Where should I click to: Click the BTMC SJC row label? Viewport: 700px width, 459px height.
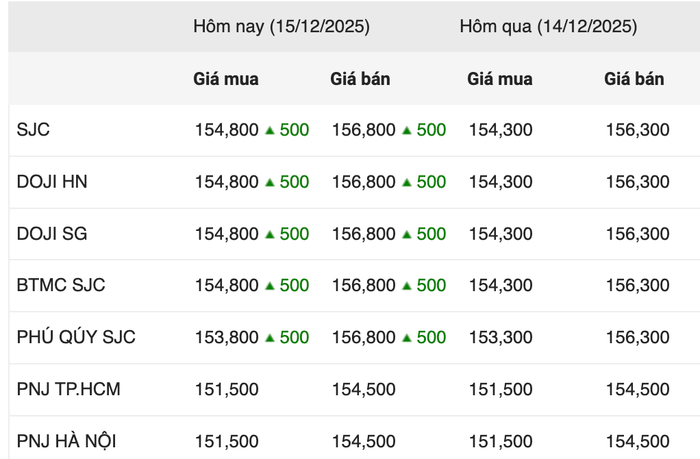click(x=61, y=285)
